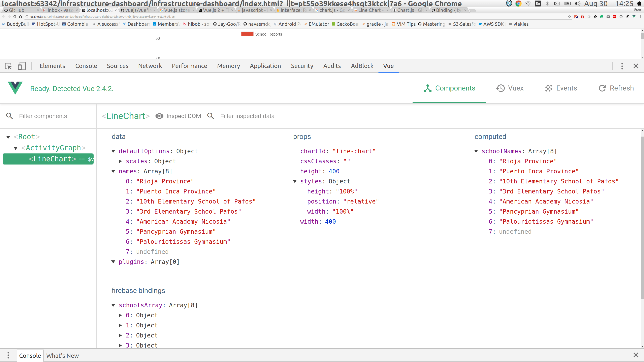Screen dimensions: 644x362
Task: Switch to the Console DevTools tab
Action: pos(86,66)
